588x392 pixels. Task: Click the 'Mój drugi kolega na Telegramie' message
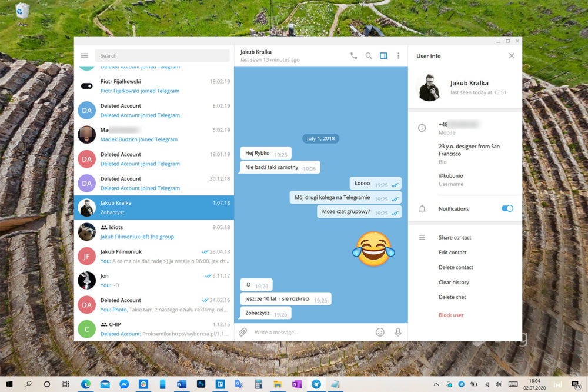point(345,198)
